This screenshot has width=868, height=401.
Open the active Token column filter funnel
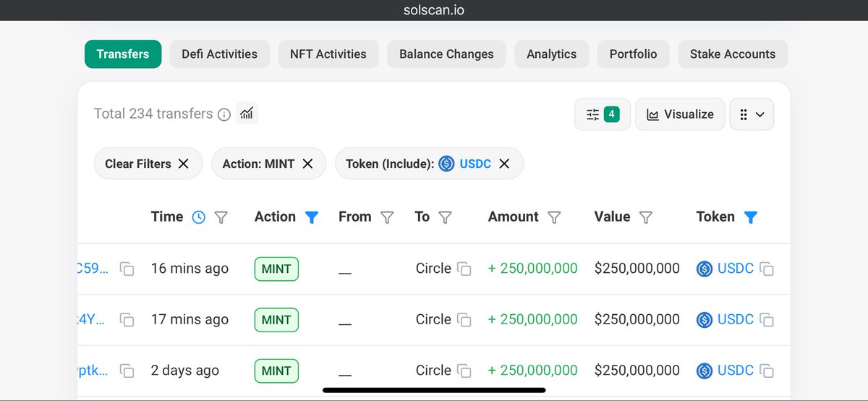(751, 217)
